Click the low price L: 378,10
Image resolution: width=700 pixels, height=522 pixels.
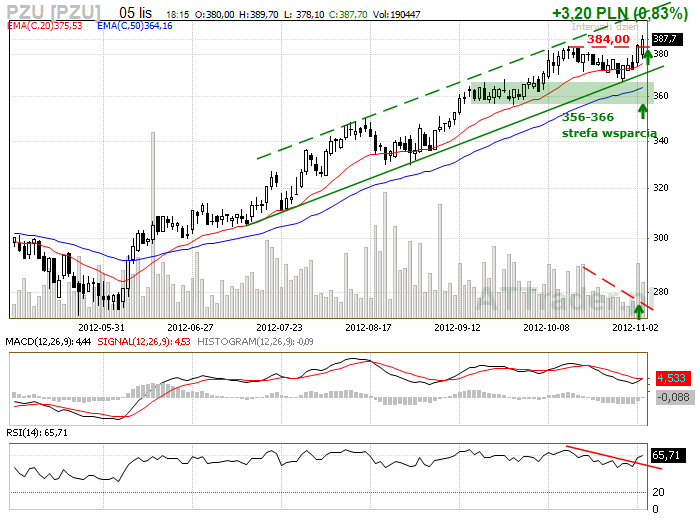coord(304,15)
